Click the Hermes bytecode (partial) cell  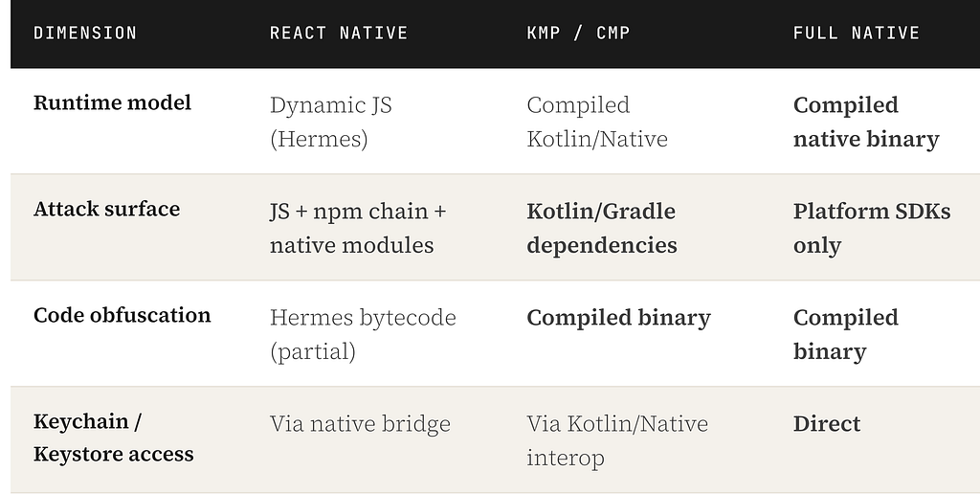[x=363, y=334]
